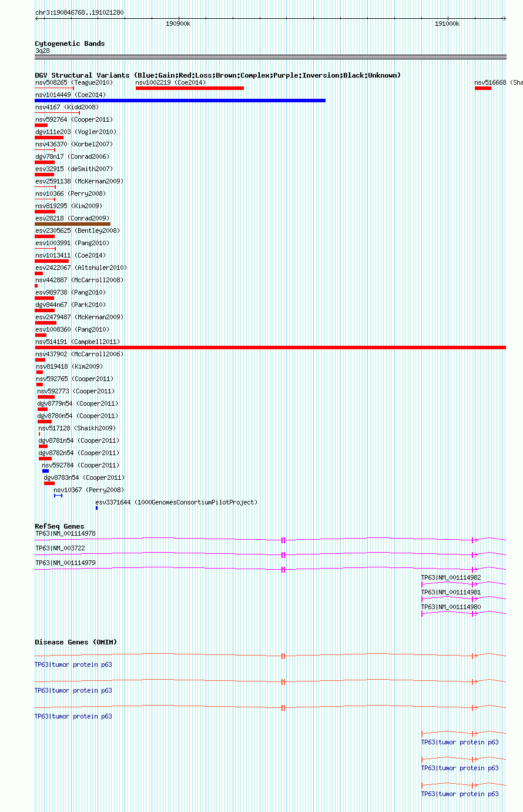This screenshot has height=812, width=523.
Task: Click the long blue gain bar of nsv1014449
Action: tap(180, 101)
